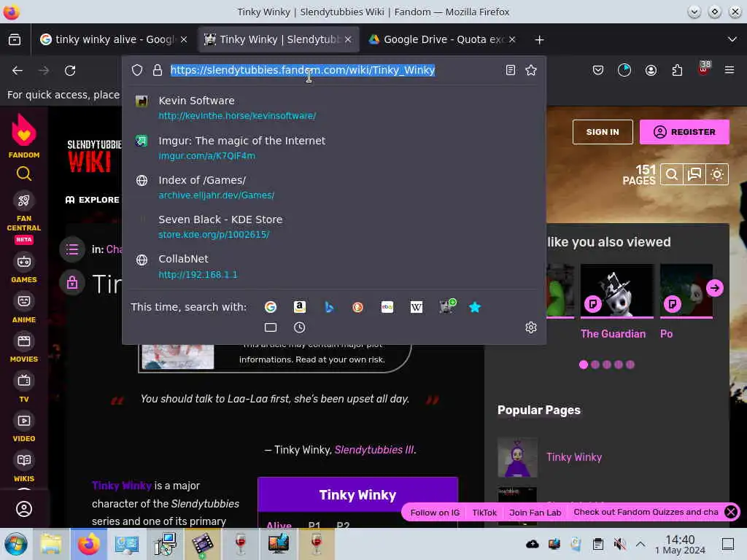Bookmark this page with the star icon
Screen dimensions: 747x560
(531, 70)
